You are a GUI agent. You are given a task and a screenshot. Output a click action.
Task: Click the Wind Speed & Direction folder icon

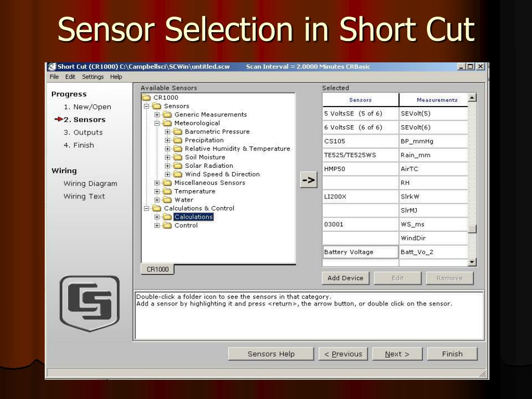click(178, 174)
